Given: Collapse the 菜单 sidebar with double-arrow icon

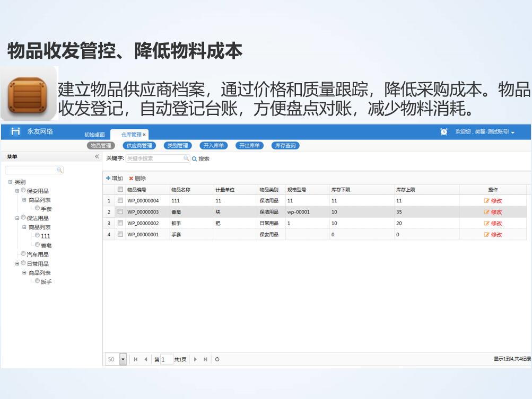Looking at the screenshot, I should point(97,157).
